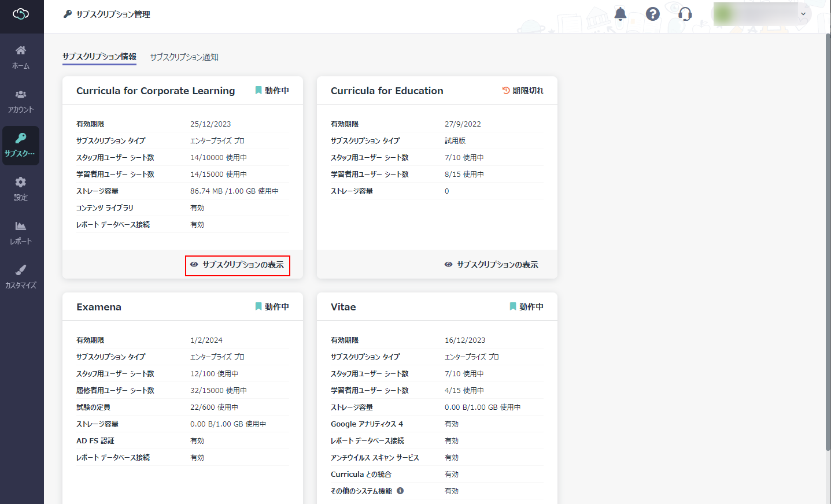The image size is (831, 504).
Task: Open the レポート chart sidebar item
Action: [x=21, y=233]
